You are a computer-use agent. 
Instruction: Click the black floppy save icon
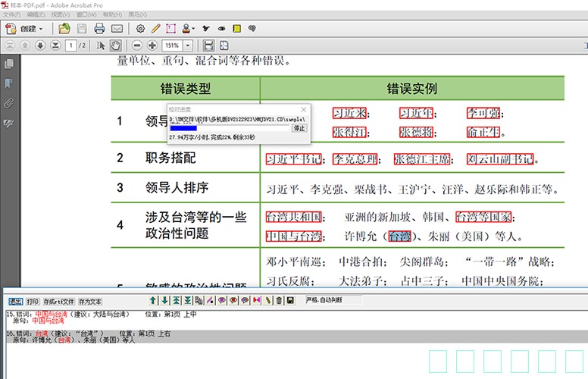coord(290,300)
